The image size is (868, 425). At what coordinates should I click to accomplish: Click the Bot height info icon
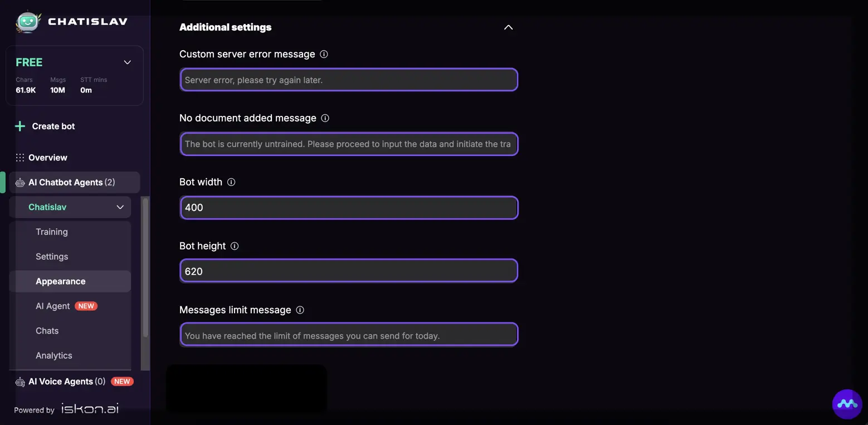[235, 246]
